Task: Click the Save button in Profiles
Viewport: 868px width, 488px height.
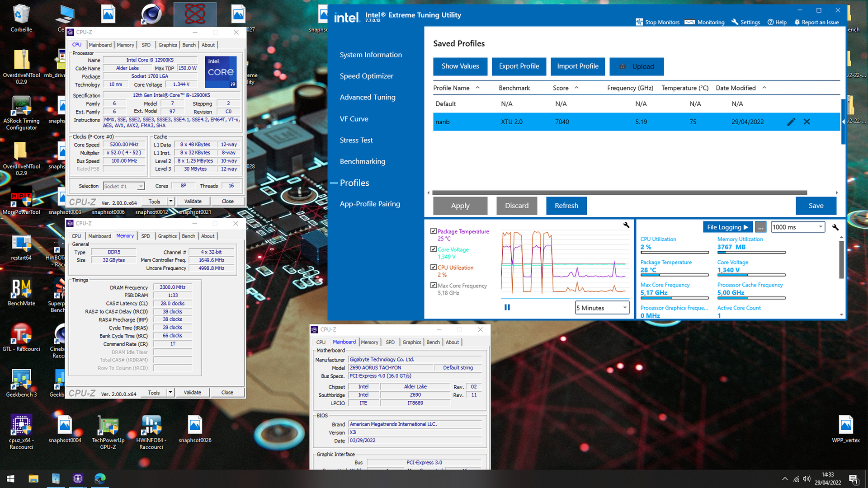Action: click(x=816, y=206)
